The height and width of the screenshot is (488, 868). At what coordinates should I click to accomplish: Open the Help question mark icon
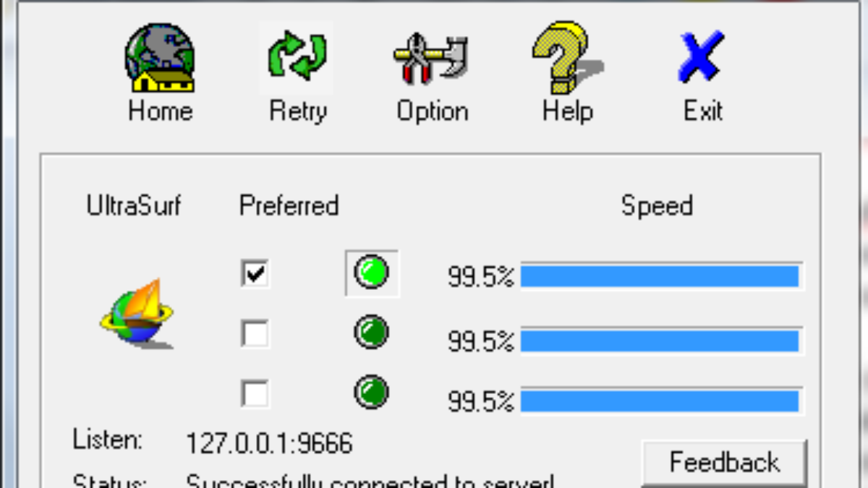[x=567, y=58]
